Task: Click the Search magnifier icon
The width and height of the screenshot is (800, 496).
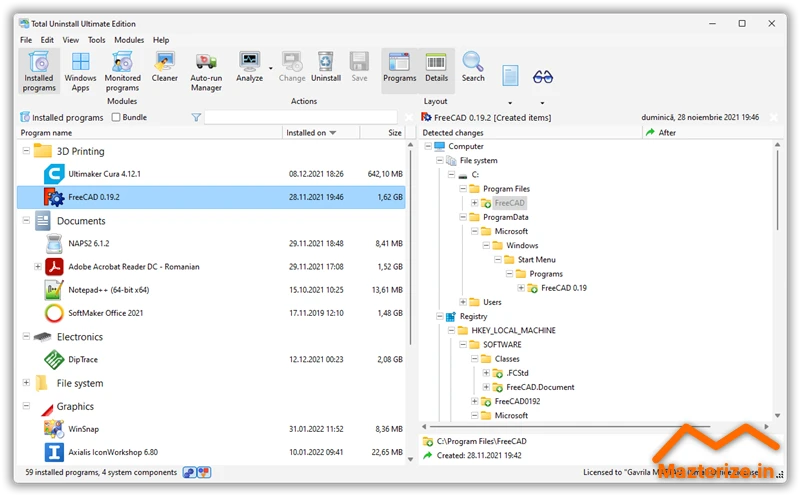Action: pyautogui.click(x=473, y=62)
